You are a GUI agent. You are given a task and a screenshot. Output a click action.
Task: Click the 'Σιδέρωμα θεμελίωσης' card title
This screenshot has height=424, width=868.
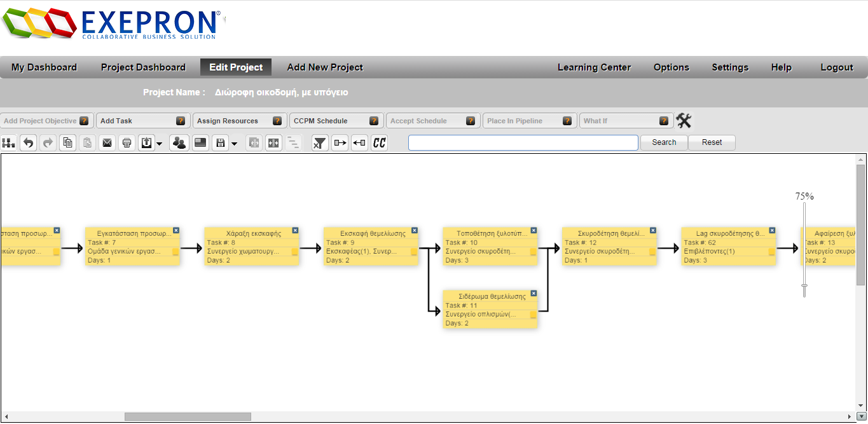492,296
